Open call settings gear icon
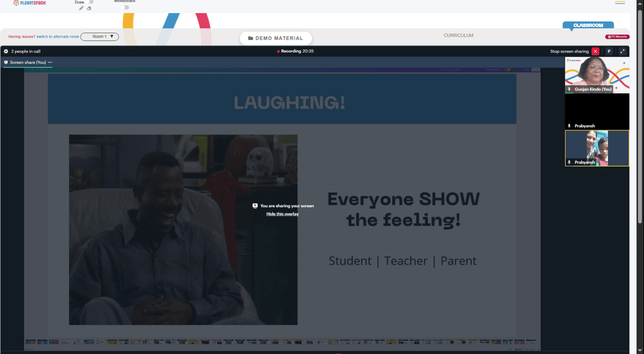 (6, 52)
